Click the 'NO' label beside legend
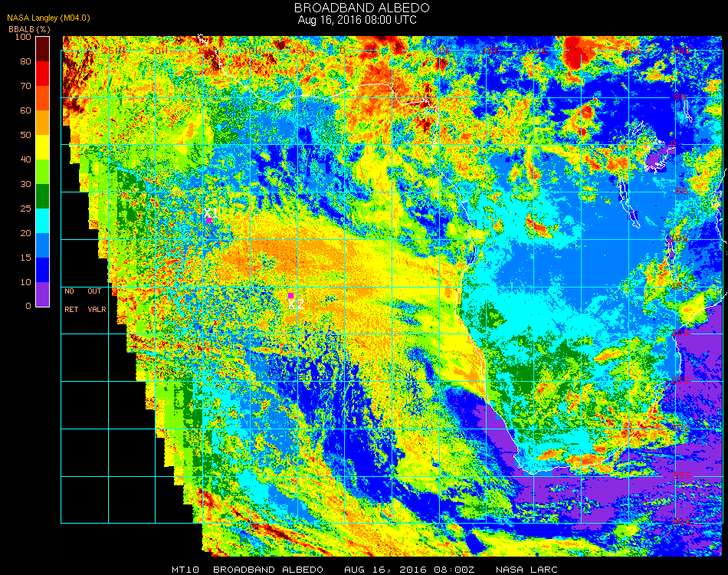728x575 pixels. (69, 291)
